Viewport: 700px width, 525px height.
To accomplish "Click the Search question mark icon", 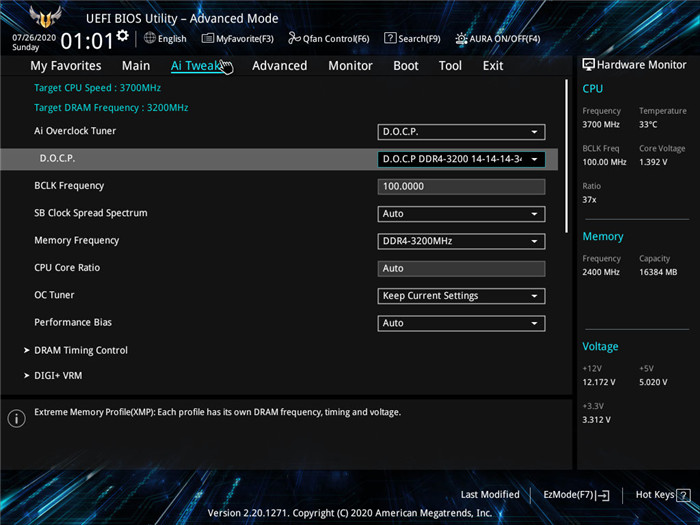I will pyautogui.click(x=390, y=38).
